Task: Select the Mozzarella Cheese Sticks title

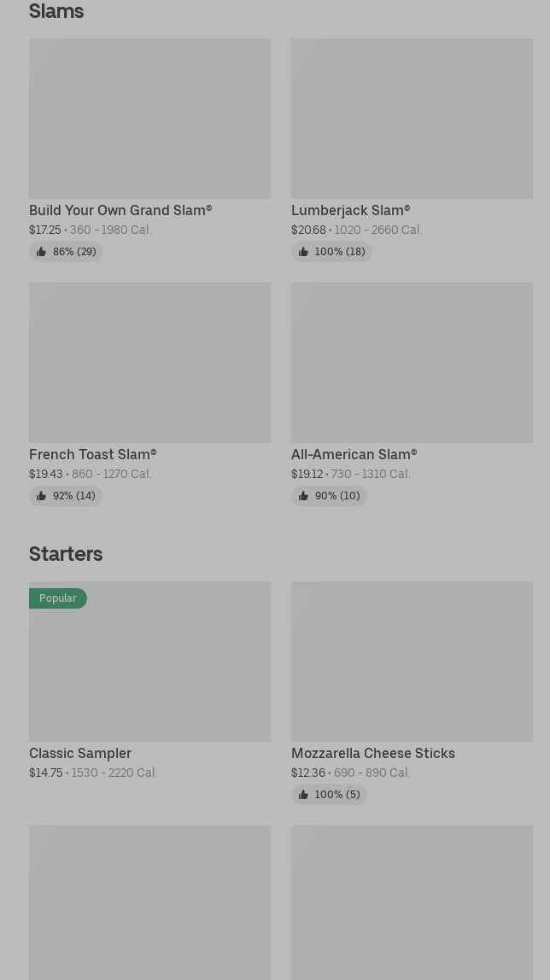Action: click(x=372, y=753)
